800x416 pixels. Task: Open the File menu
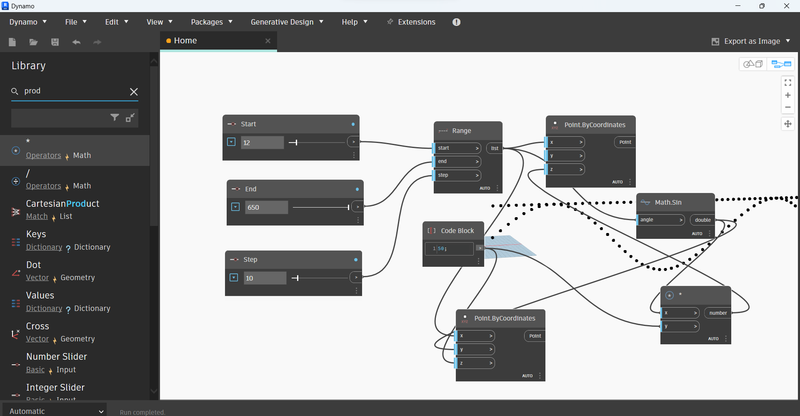(76, 22)
